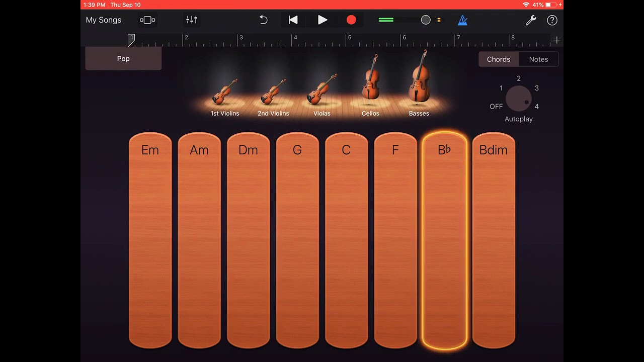
Task: Play the highlighted B♭ chord strip
Action: pyautogui.click(x=444, y=240)
